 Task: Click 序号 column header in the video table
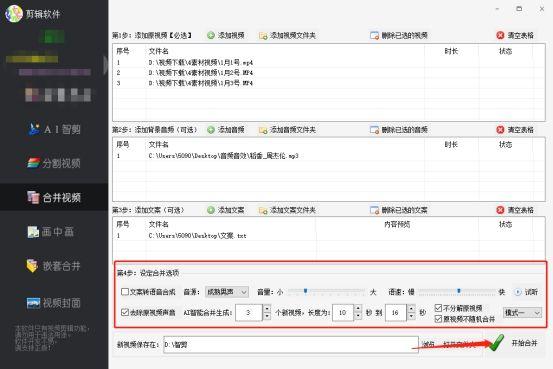coord(123,51)
